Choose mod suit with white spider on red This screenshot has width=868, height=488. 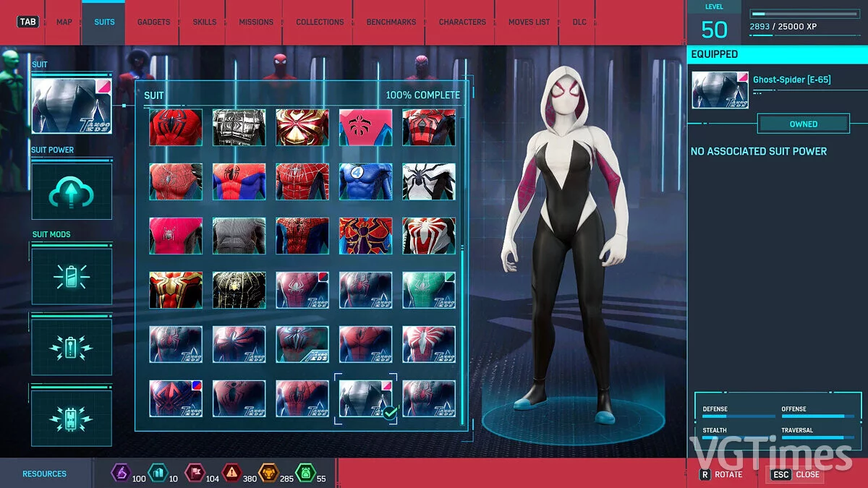429,344
